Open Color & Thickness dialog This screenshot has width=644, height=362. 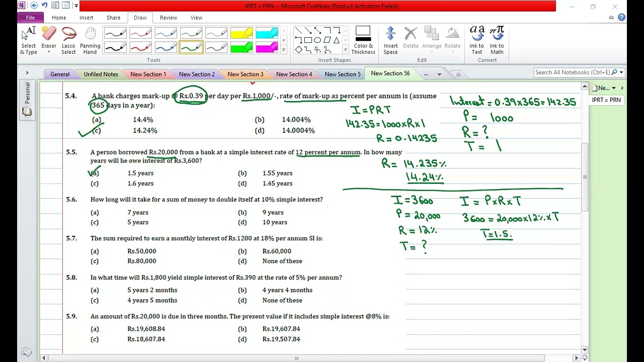coord(363,41)
